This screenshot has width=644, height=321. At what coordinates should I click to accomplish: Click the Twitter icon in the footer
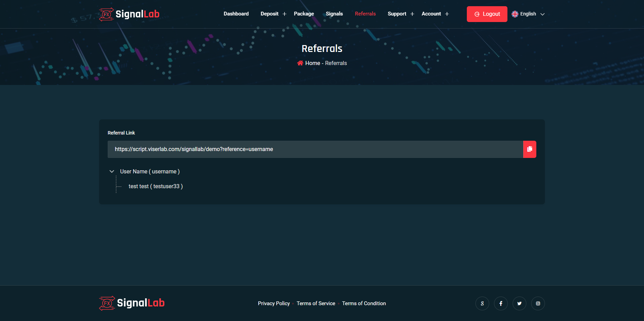[x=519, y=303]
